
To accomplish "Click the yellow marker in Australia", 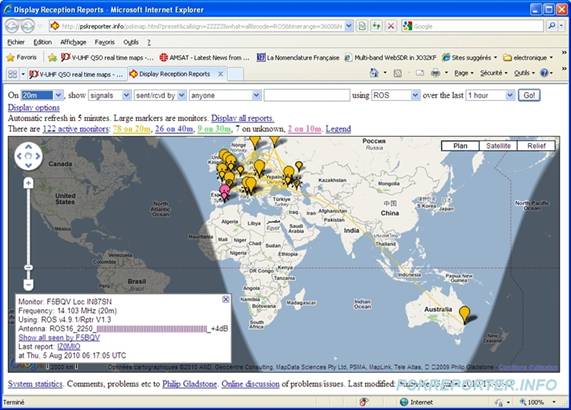I will tap(464, 314).
